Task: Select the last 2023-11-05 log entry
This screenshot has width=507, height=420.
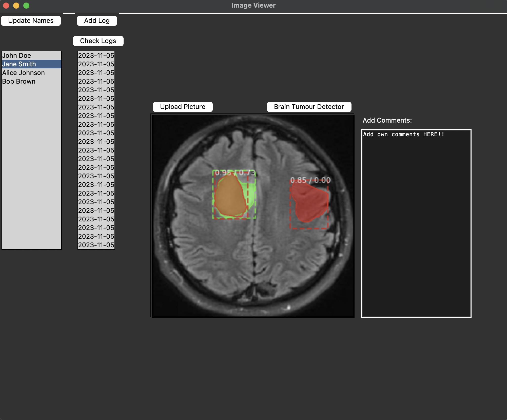Action: tap(96, 245)
